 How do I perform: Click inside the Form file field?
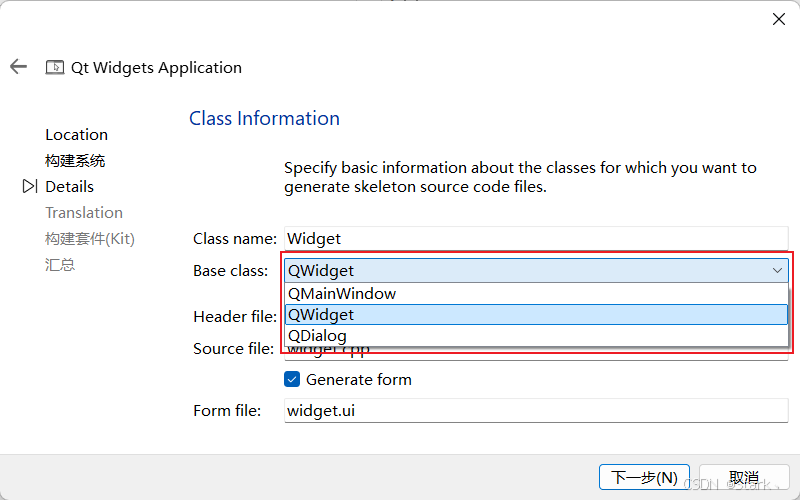tap(536, 411)
